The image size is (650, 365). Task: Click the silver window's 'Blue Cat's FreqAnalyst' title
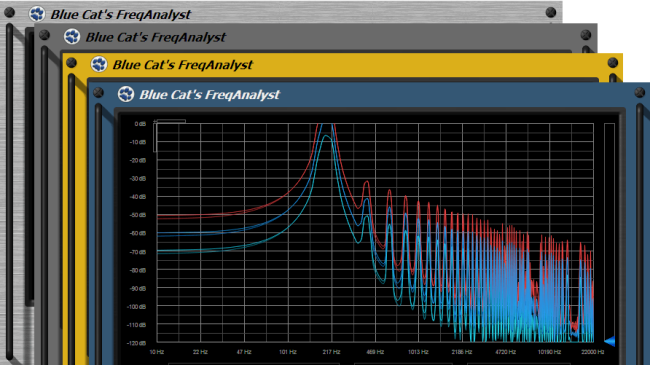click(x=121, y=15)
